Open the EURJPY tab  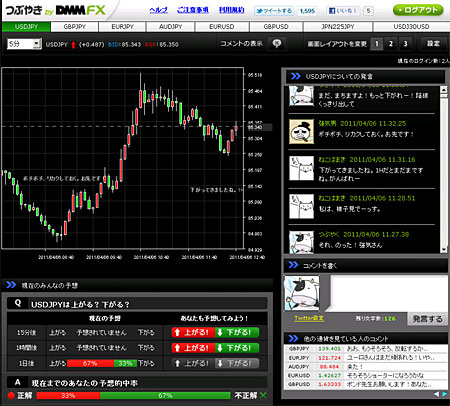click(122, 27)
